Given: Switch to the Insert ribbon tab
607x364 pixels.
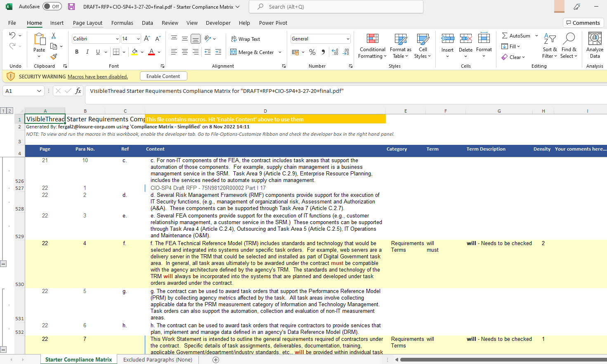Looking at the screenshot, I should (57, 23).
